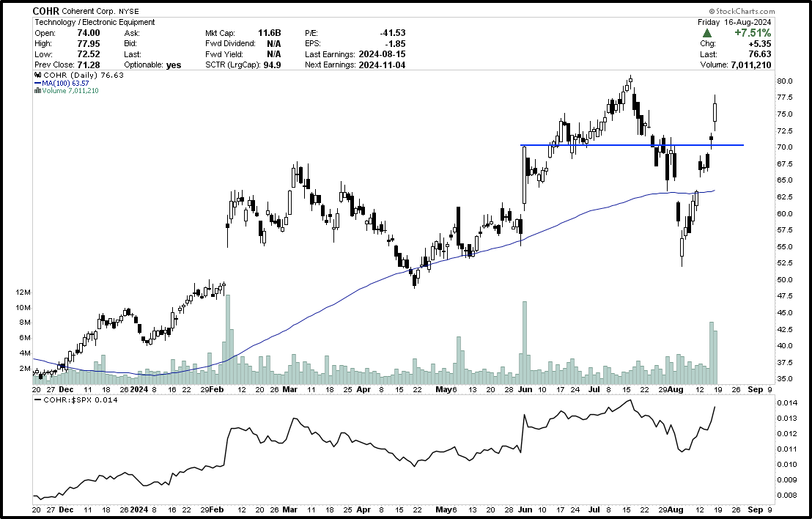Click the 0.014 relative strength axis label
This screenshot has width=812, height=519.
click(x=786, y=403)
